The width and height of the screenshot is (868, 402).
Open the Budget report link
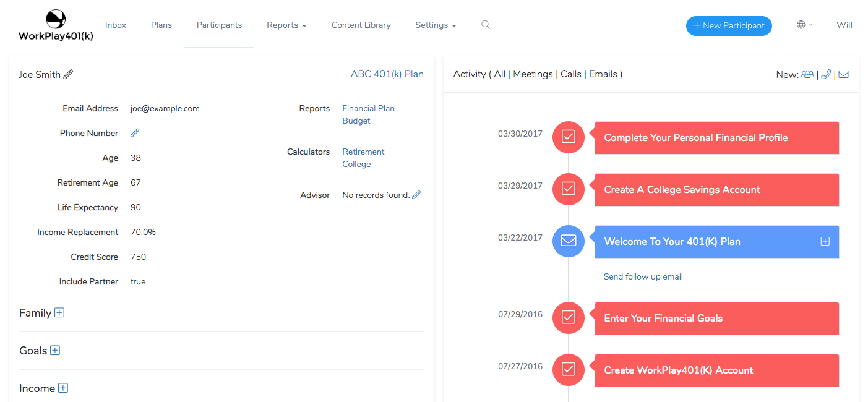point(356,121)
